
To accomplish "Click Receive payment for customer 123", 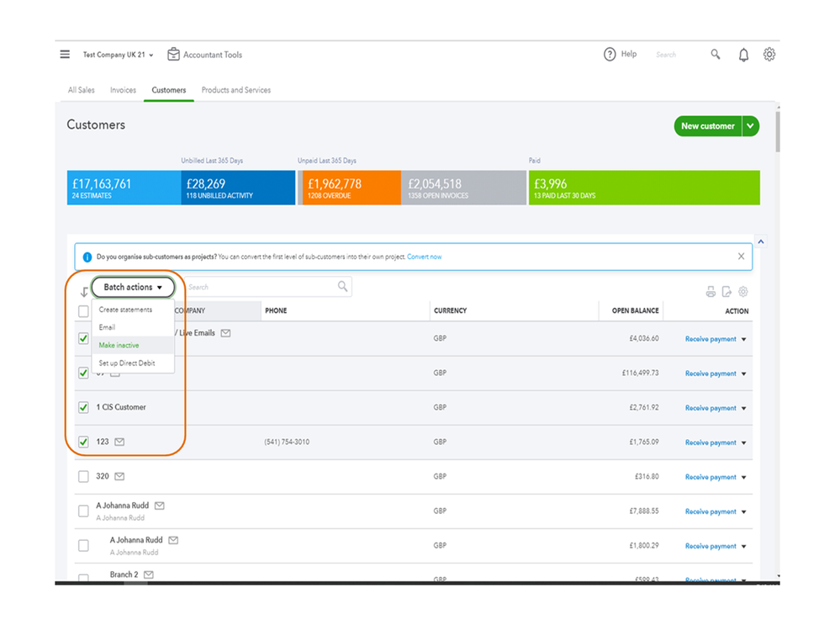I will click(x=711, y=442).
